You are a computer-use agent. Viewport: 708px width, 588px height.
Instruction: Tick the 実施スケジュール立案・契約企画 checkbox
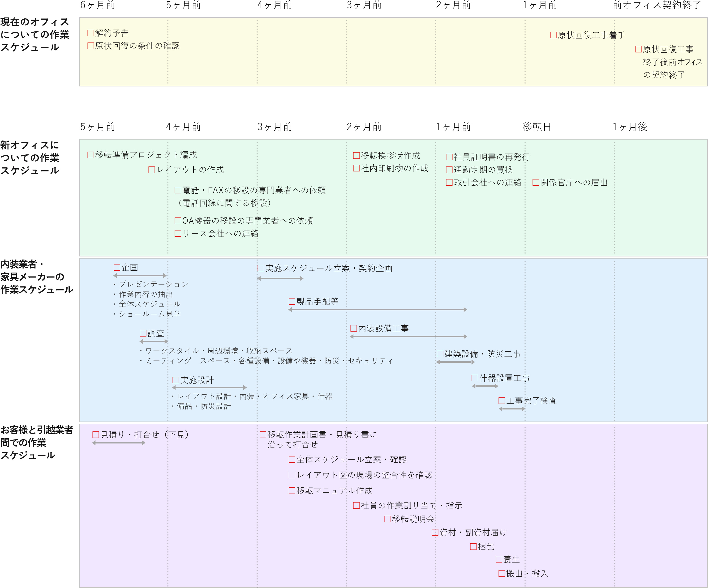(x=261, y=268)
